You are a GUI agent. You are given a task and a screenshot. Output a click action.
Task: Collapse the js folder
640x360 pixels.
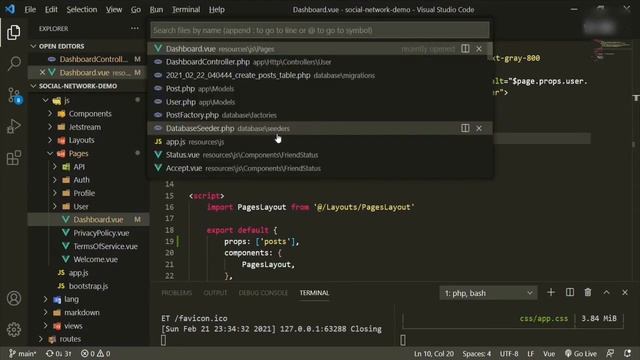pos(45,100)
